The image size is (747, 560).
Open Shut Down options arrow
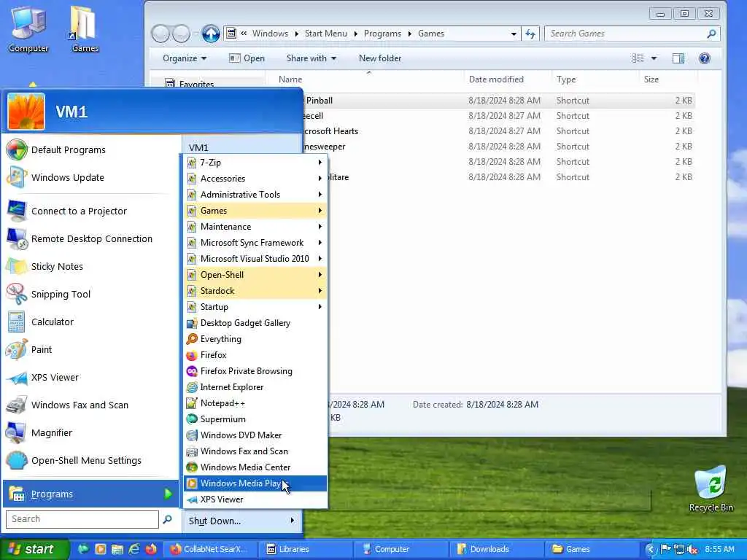tap(292, 521)
